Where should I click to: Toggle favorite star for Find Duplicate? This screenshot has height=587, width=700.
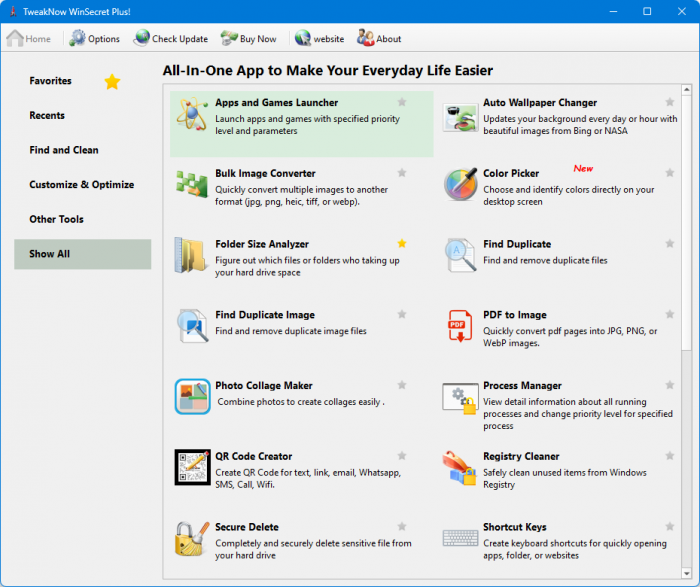click(670, 243)
